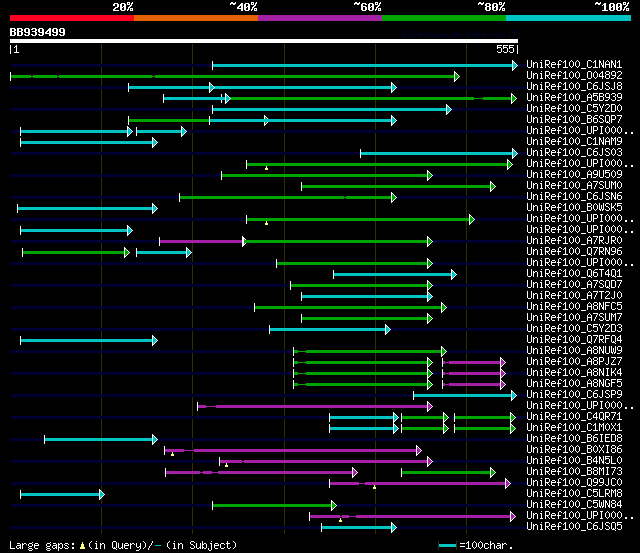
Task: Click the yellow query-gap marker in the legend
Action: tap(82, 546)
